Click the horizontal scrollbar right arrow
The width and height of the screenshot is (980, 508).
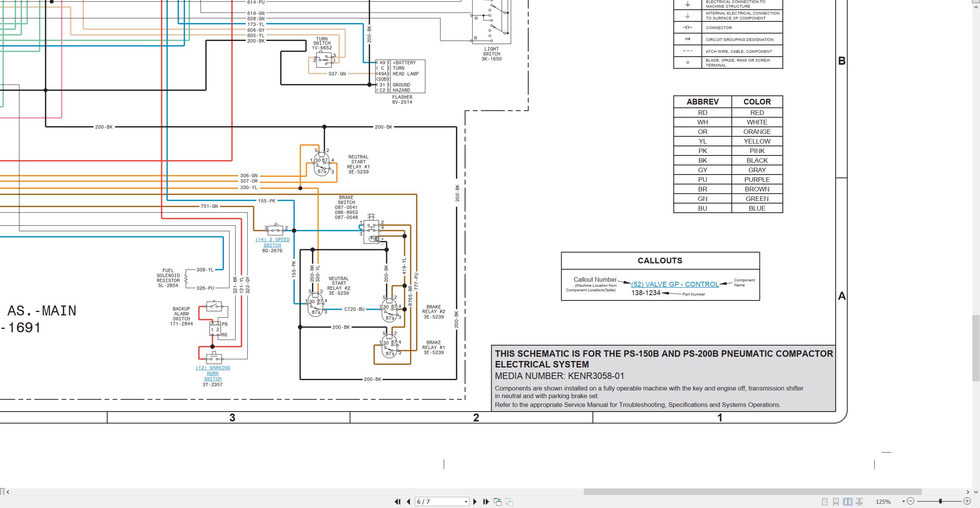pos(968,492)
